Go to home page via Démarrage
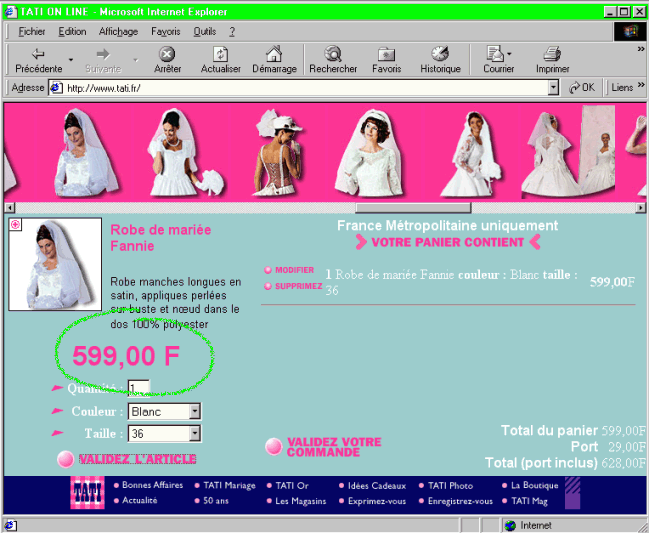Image resolution: width=649 pixels, height=533 pixels. [274, 60]
